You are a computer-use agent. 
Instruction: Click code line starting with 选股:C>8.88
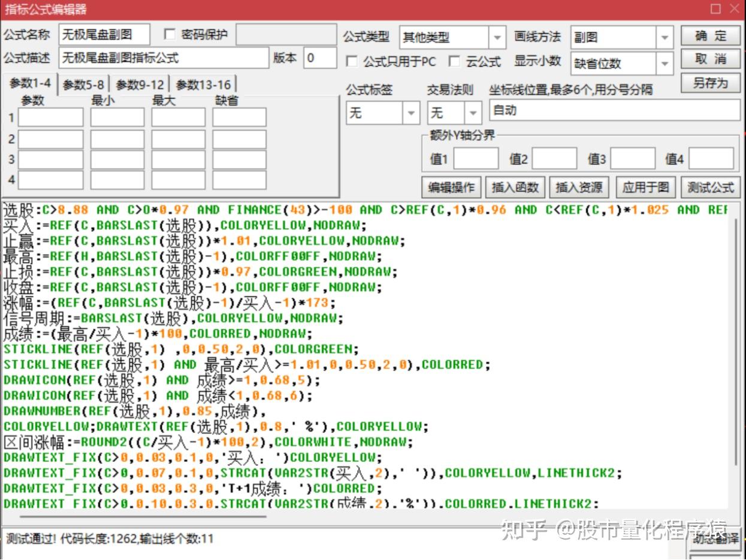366,210
